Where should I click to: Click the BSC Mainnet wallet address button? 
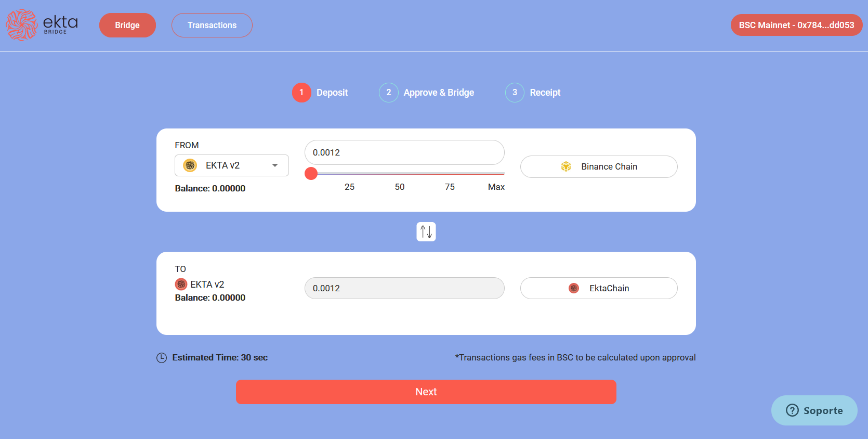tap(796, 25)
